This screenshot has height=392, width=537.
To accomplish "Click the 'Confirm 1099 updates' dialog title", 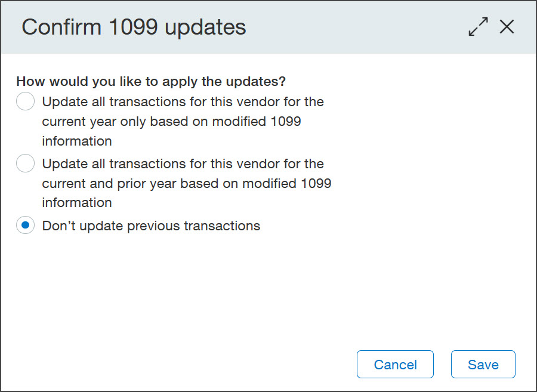I will pos(134,27).
